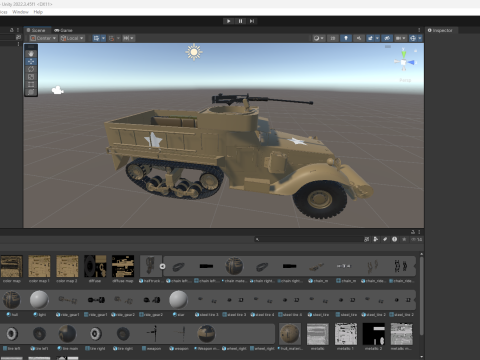Click the search by log type icon
480x360 pixels.
[x=395, y=239]
